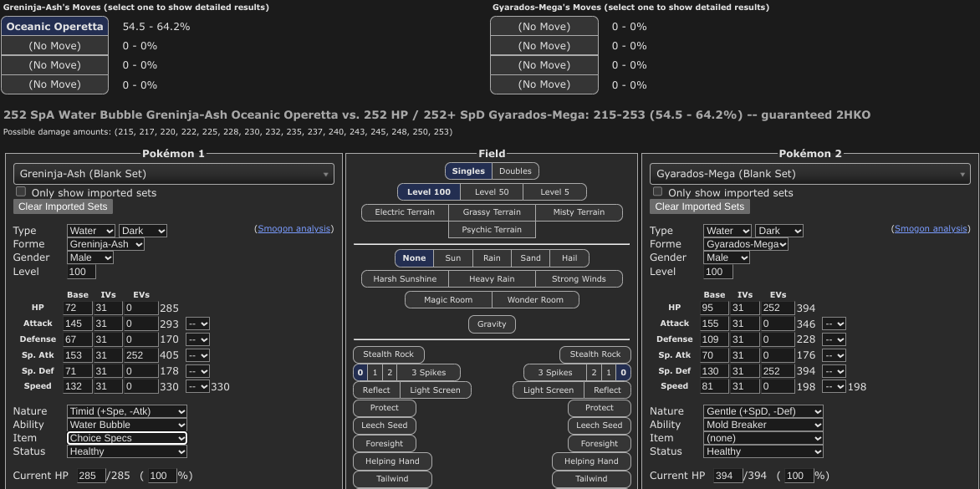Toggle Electric Terrain on the field
The width and height of the screenshot is (980, 489).
[405, 212]
